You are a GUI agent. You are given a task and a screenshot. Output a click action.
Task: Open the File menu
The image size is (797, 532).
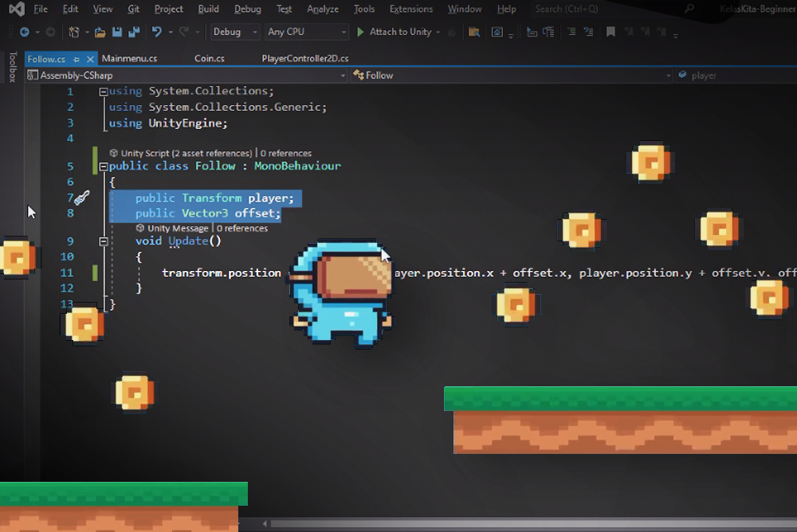40,9
